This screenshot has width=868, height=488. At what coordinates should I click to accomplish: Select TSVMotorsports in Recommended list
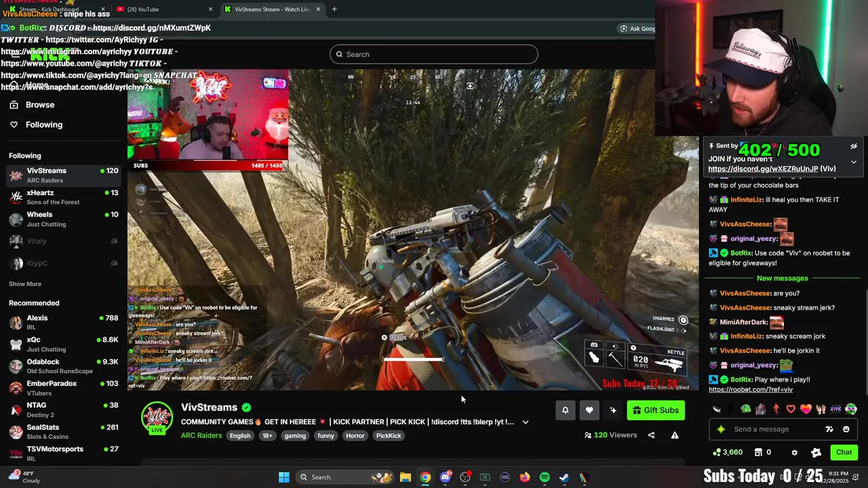pos(62,453)
